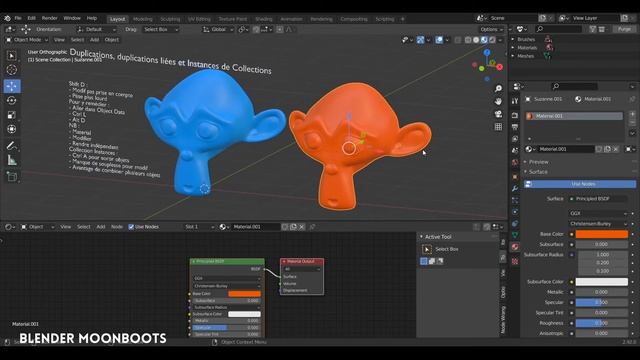Open the Orientation Default dropdown
Viewport: 640px width, 360px height.
pyautogui.click(x=96, y=29)
